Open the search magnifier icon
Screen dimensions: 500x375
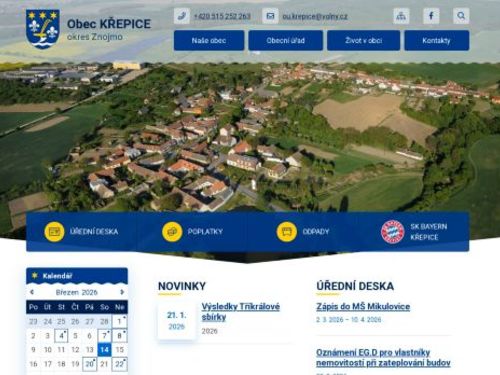[x=461, y=16]
